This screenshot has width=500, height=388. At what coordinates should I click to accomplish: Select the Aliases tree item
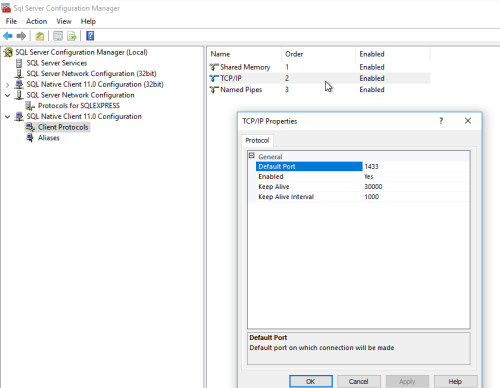click(x=49, y=138)
